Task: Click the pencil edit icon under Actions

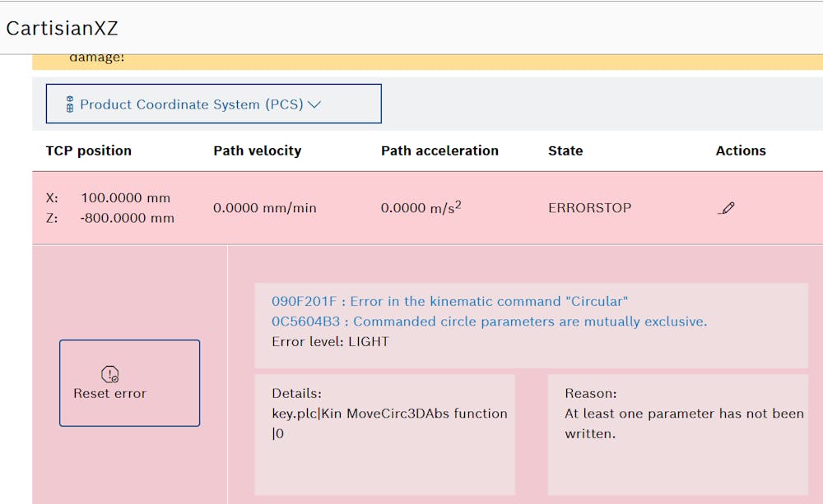Action: coord(726,208)
